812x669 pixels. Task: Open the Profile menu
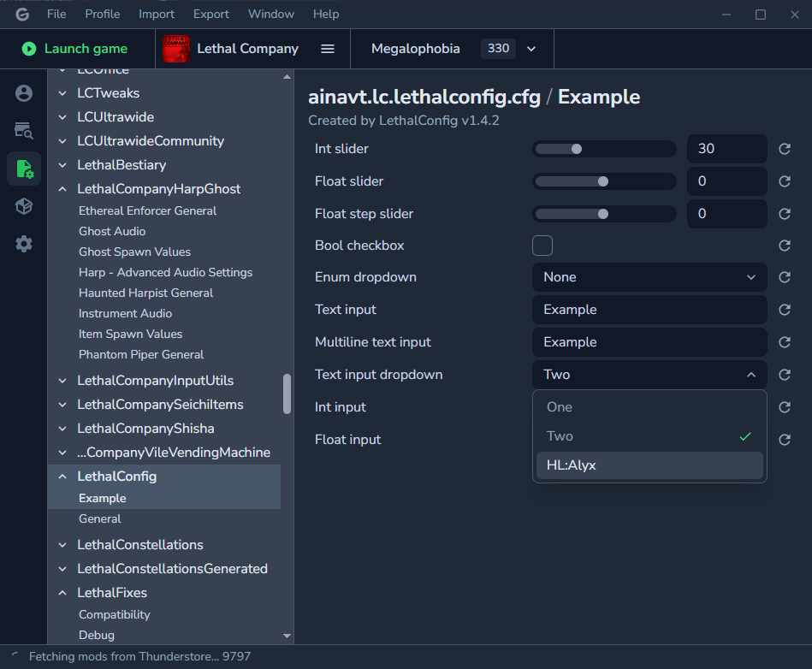tap(103, 14)
